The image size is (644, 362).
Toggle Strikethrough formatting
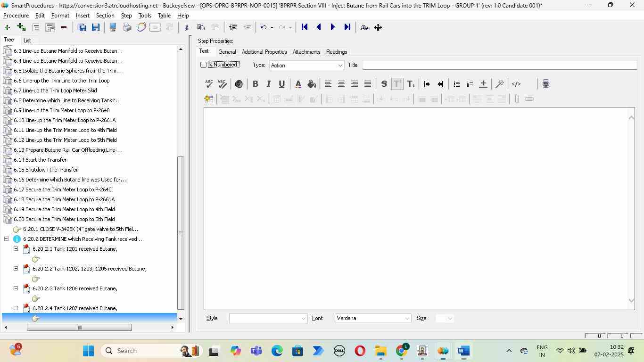click(384, 84)
